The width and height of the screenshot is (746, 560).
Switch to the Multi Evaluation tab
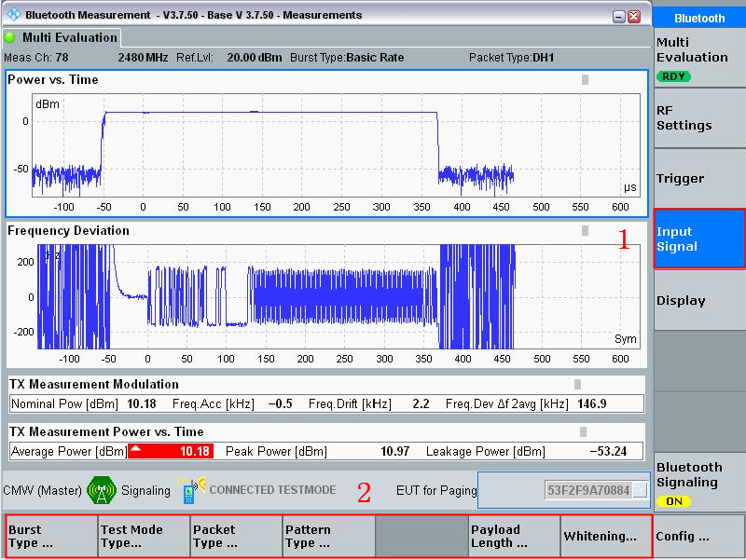62,37
